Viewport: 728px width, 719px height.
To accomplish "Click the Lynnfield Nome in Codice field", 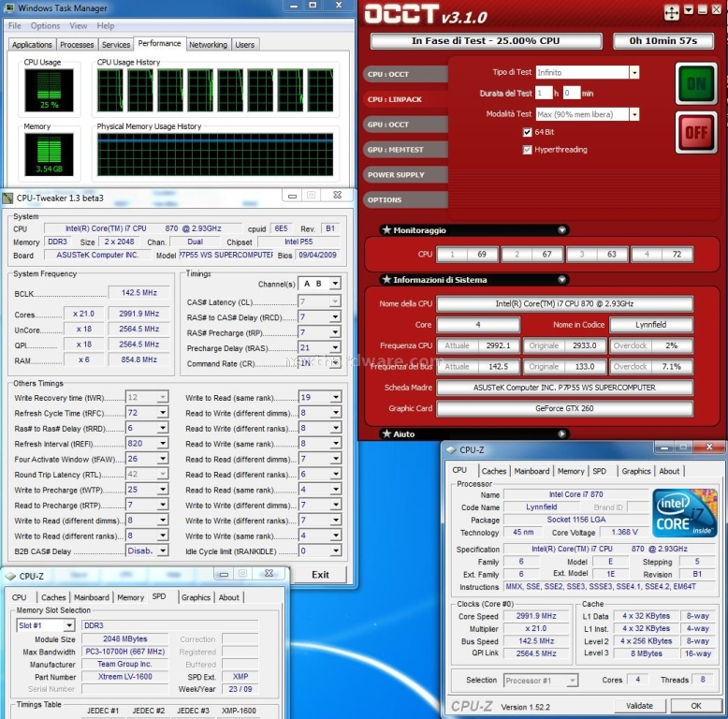I will coord(651,325).
